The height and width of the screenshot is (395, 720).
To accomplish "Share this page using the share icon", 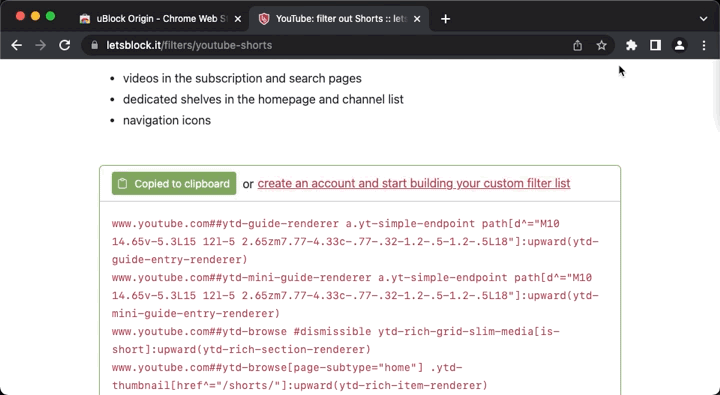I will (578, 45).
